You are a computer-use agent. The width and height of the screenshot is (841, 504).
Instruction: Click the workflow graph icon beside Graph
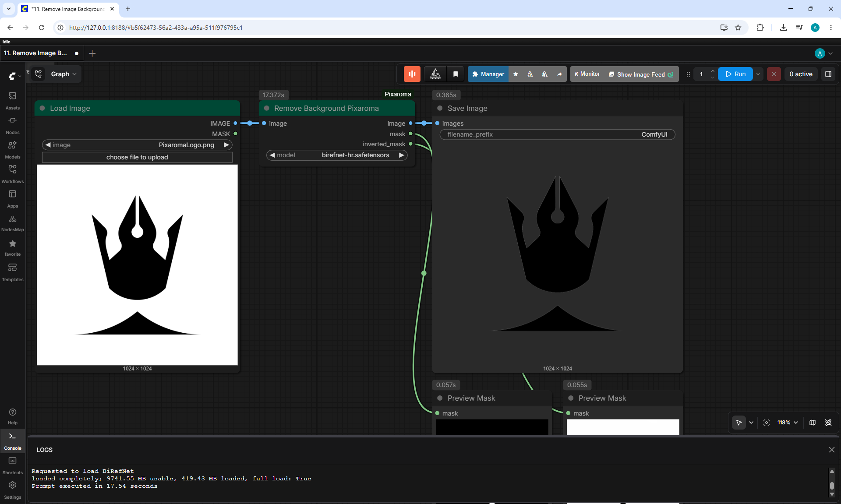[39, 74]
